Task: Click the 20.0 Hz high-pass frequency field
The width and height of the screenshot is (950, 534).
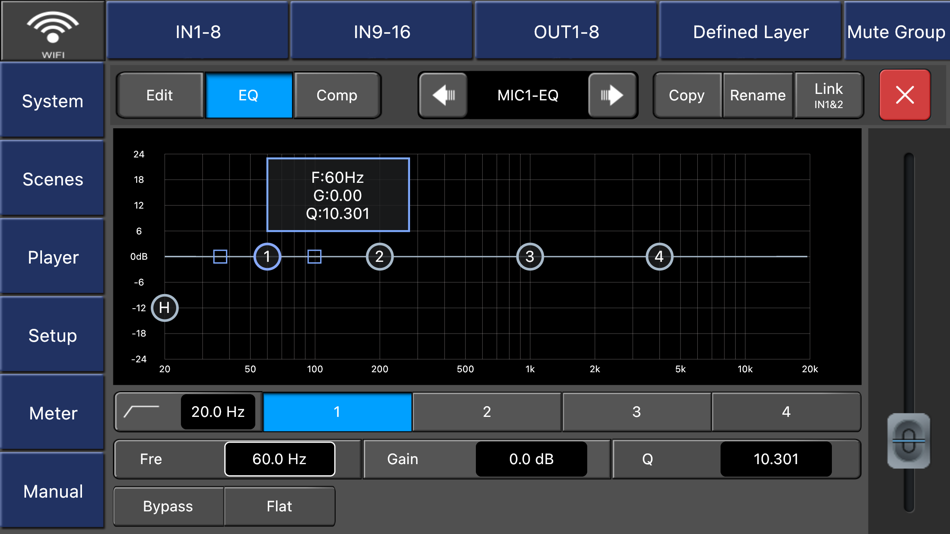Action: click(218, 412)
